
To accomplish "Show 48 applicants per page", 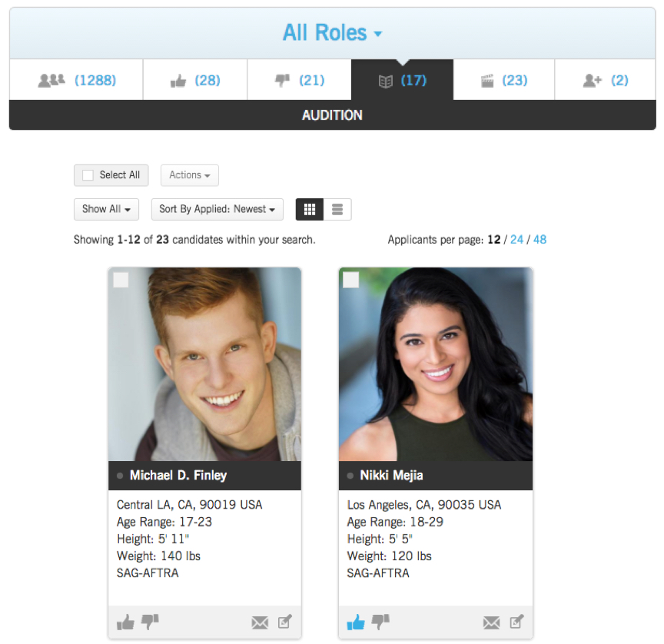I will coord(539,240).
